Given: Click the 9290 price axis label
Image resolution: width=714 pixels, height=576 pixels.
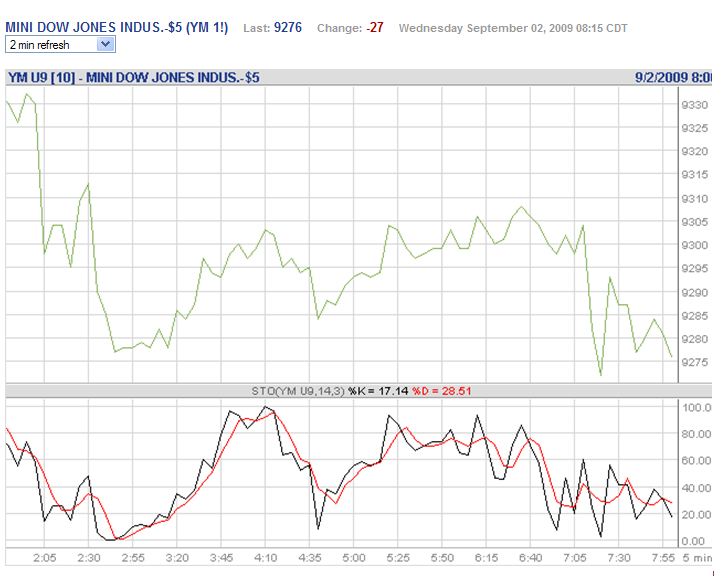Looking at the screenshot, I should click(695, 293).
